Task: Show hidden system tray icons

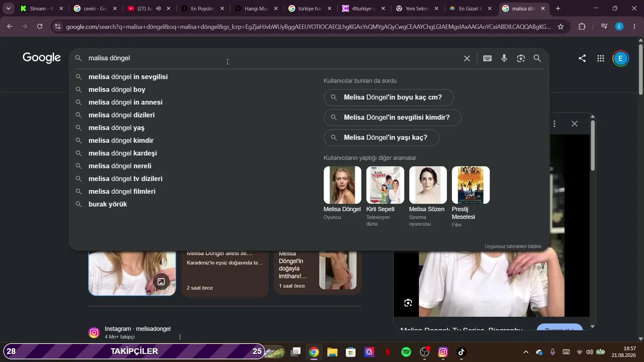Action: click(526, 352)
